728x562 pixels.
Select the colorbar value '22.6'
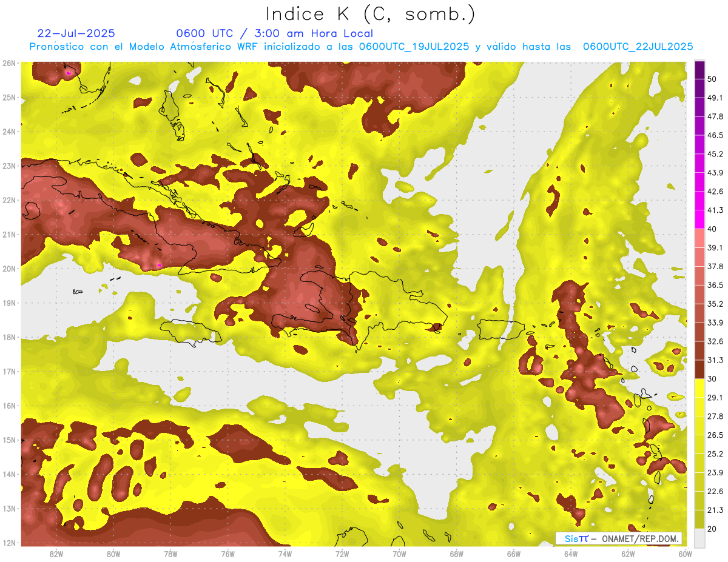point(715,491)
